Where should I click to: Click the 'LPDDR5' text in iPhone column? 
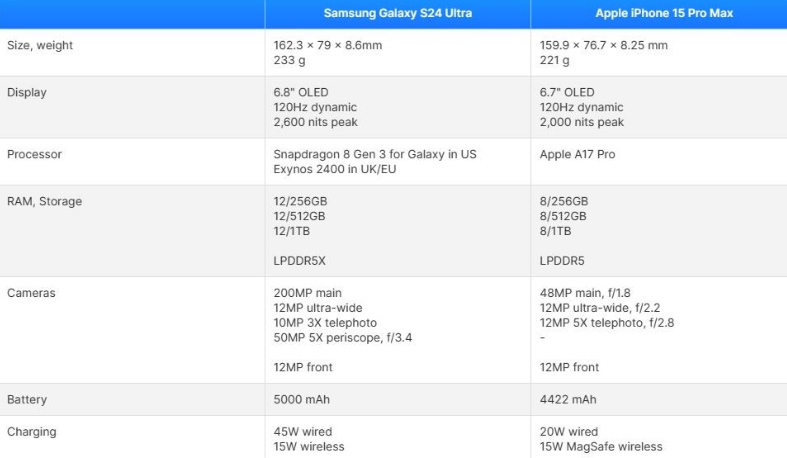562,261
